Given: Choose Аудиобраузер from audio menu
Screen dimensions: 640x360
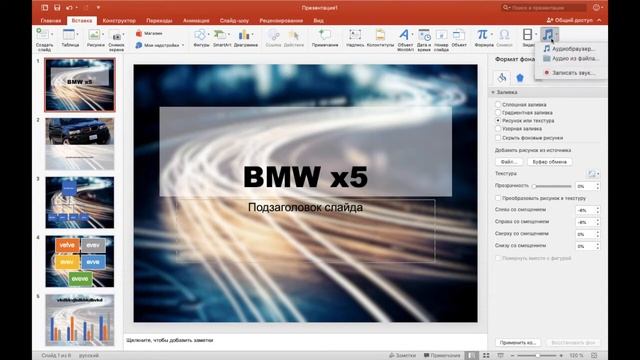Looking at the screenshot, I should pyautogui.click(x=570, y=49).
